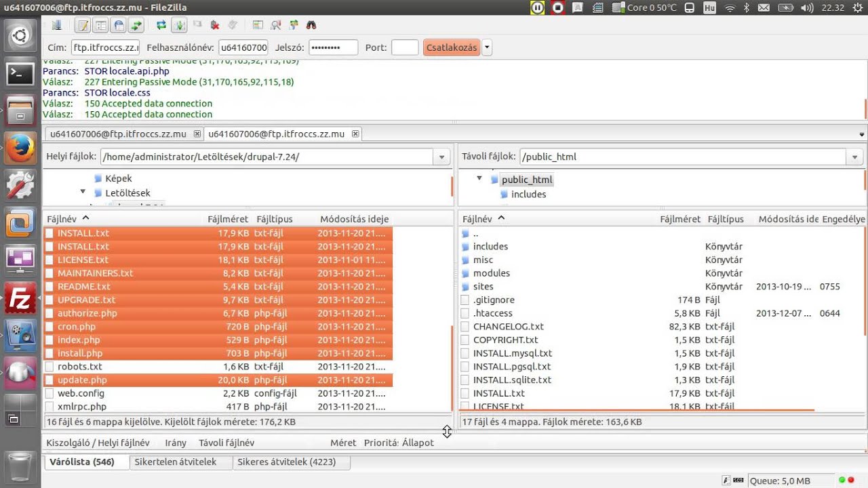Select the remote modules folder
This screenshot has height=488, width=868.
point(492,273)
